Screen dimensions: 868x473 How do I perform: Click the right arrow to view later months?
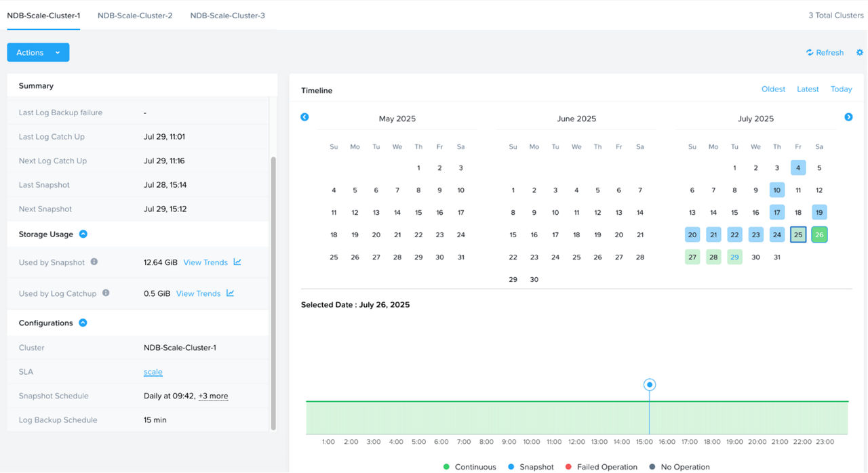[848, 117]
